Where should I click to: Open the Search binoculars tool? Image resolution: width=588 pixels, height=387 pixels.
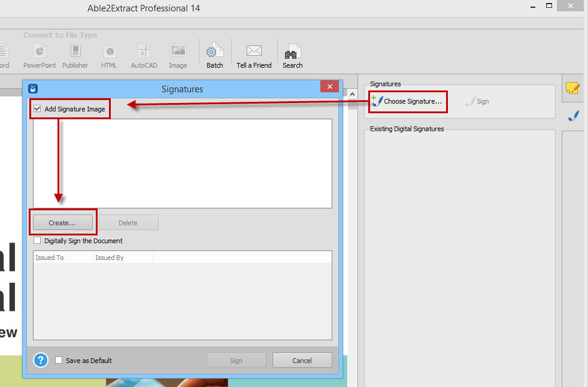pyautogui.click(x=292, y=56)
